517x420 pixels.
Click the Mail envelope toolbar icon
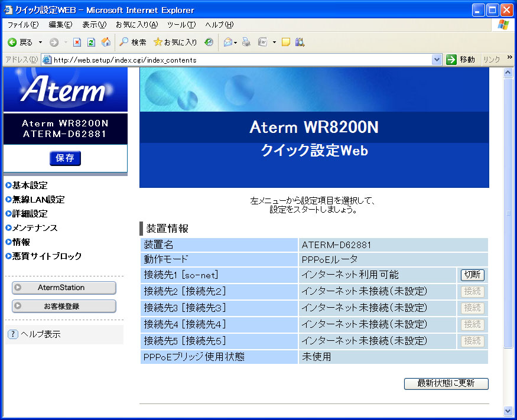click(x=228, y=42)
